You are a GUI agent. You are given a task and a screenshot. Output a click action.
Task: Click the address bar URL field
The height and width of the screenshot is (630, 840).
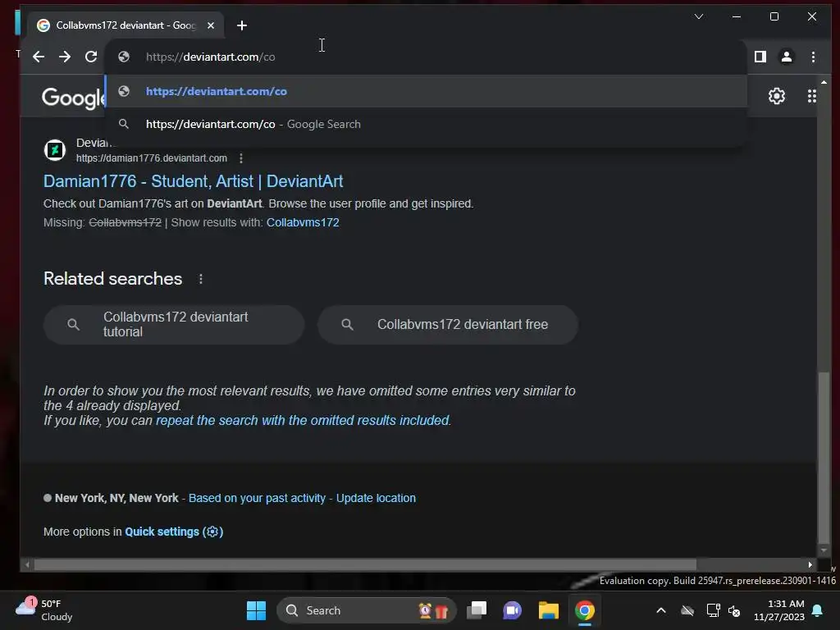[x=426, y=57]
